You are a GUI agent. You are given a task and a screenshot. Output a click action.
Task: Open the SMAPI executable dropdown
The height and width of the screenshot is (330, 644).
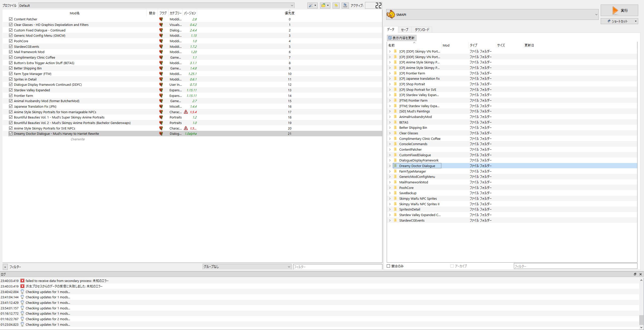point(492,15)
